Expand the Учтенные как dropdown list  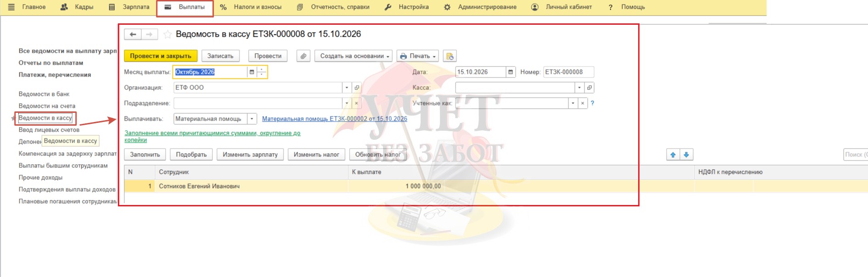pyautogui.click(x=573, y=103)
